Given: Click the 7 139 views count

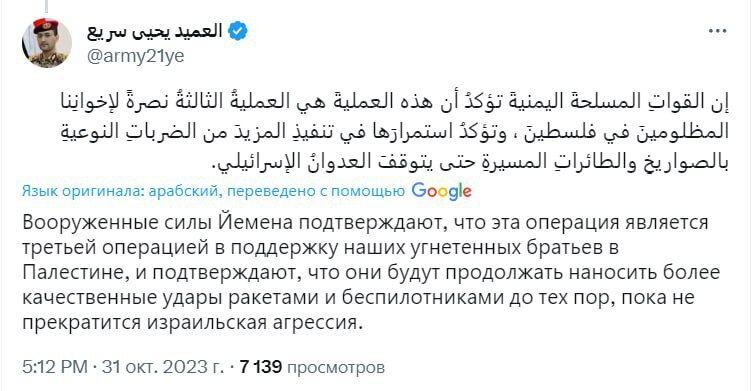Looking at the screenshot, I should coord(261,367).
